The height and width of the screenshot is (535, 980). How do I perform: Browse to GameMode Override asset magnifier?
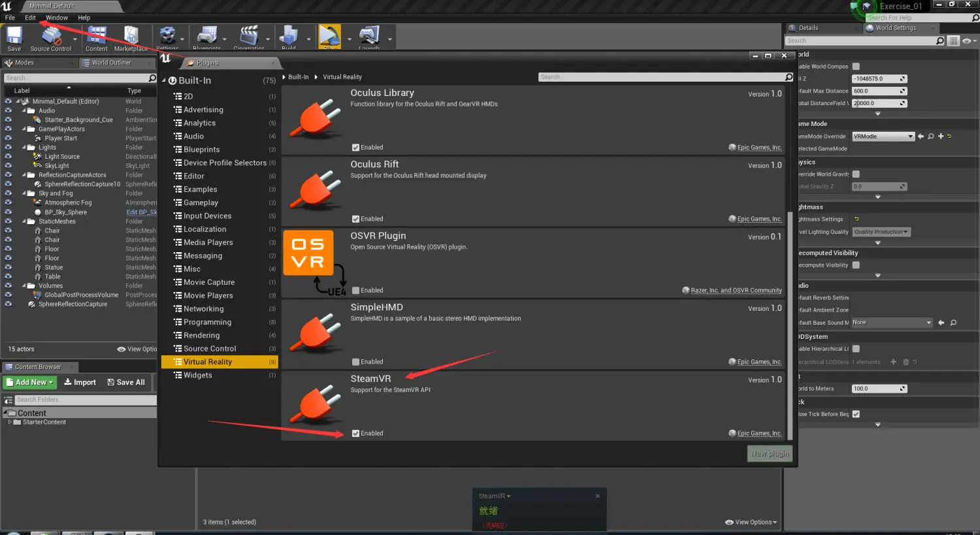tap(931, 137)
